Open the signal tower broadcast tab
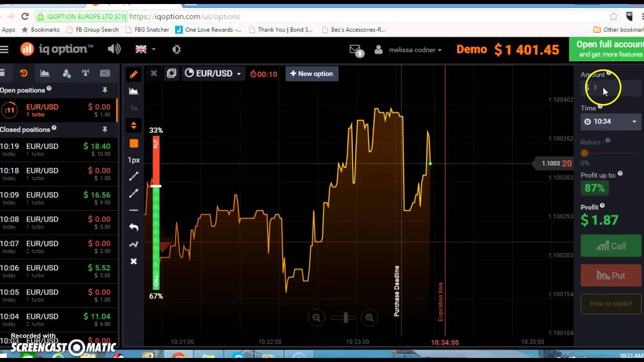Viewport: 644px width, 362px height. click(x=86, y=73)
